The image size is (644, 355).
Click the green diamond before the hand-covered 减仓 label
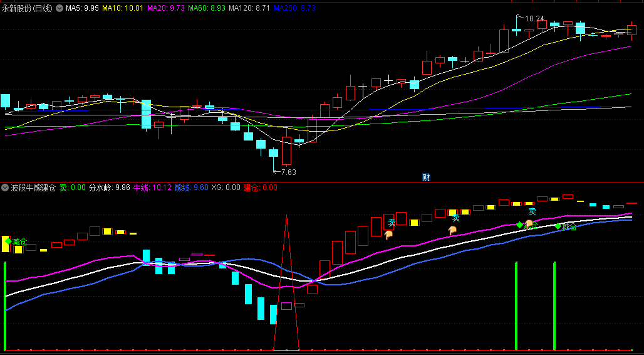[x=519, y=225]
